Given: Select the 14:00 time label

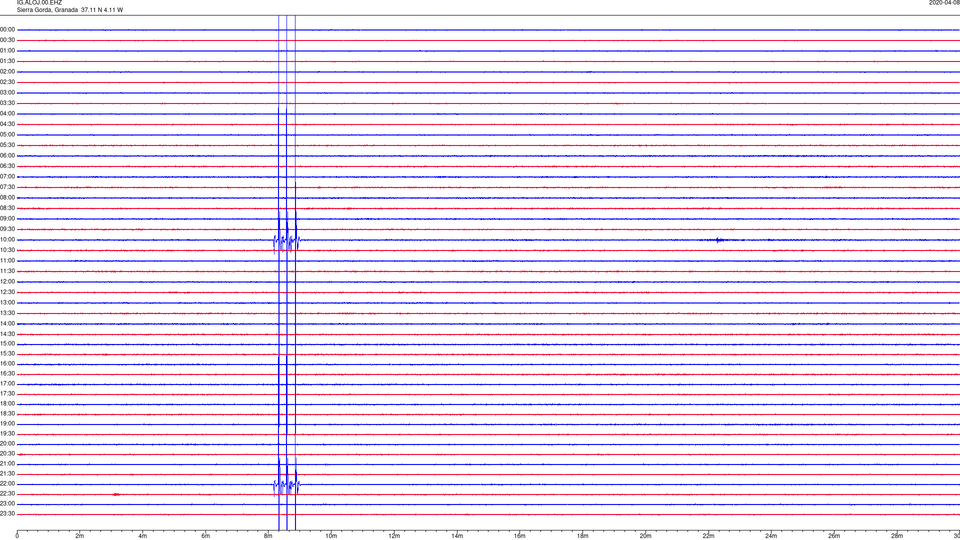Looking at the screenshot, I should coord(7,323).
